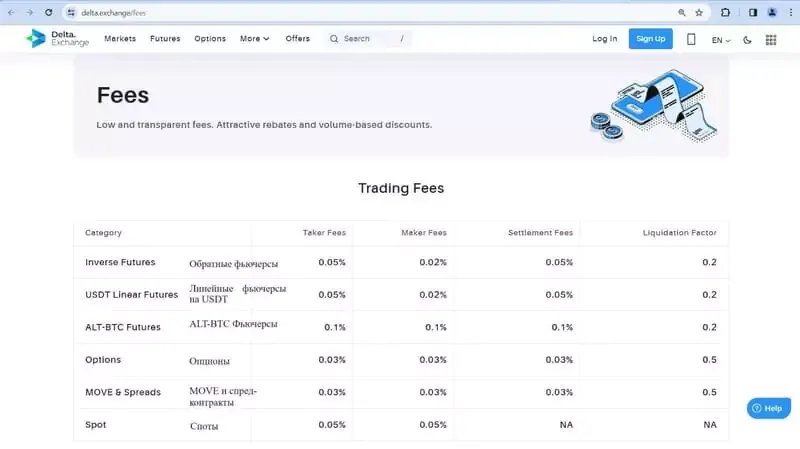
Task: Select the Spot row label
Action: pyautogui.click(x=95, y=425)
